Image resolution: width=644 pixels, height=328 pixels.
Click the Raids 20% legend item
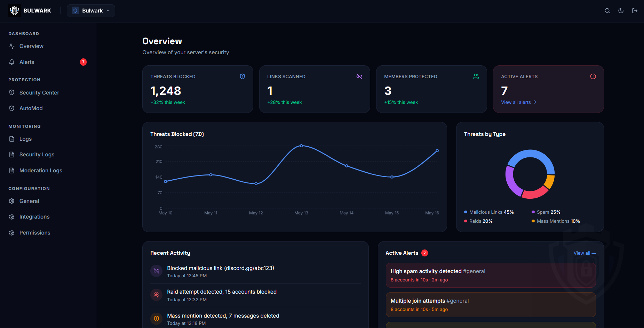click(x=478, y=221)
